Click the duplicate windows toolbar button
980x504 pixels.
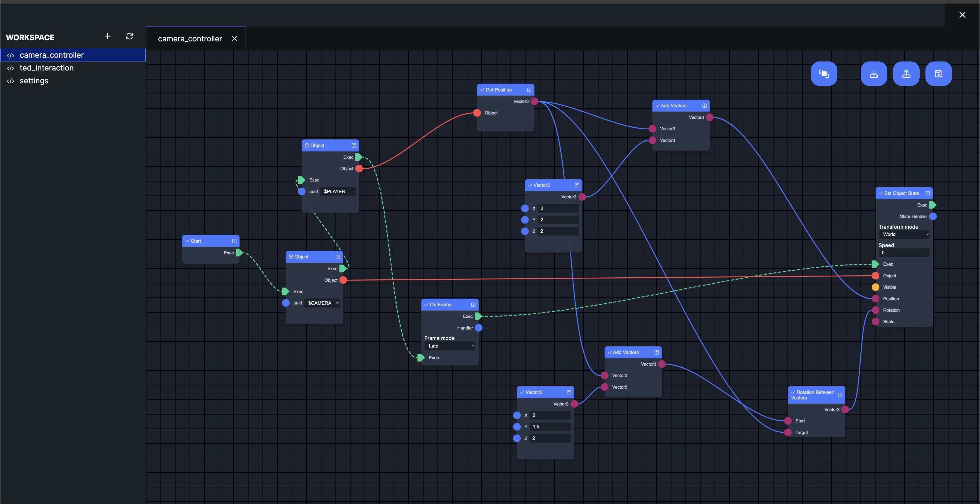click(824, 74)
